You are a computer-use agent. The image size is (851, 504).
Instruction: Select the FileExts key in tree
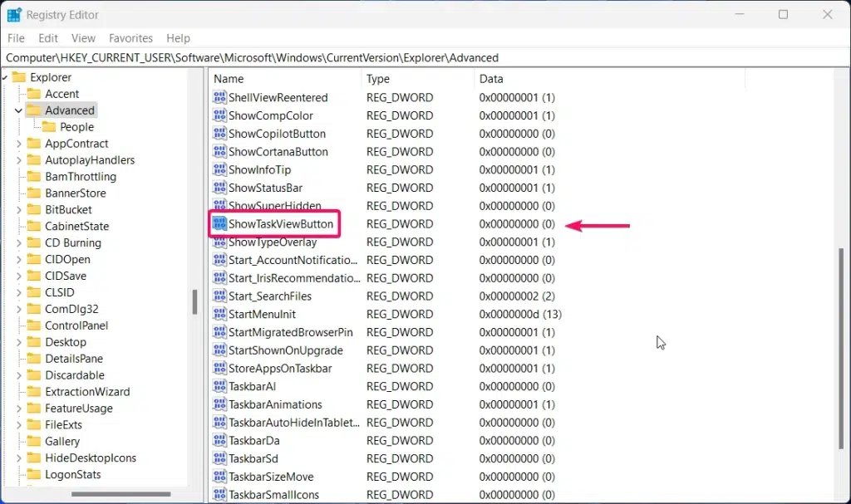63,425
